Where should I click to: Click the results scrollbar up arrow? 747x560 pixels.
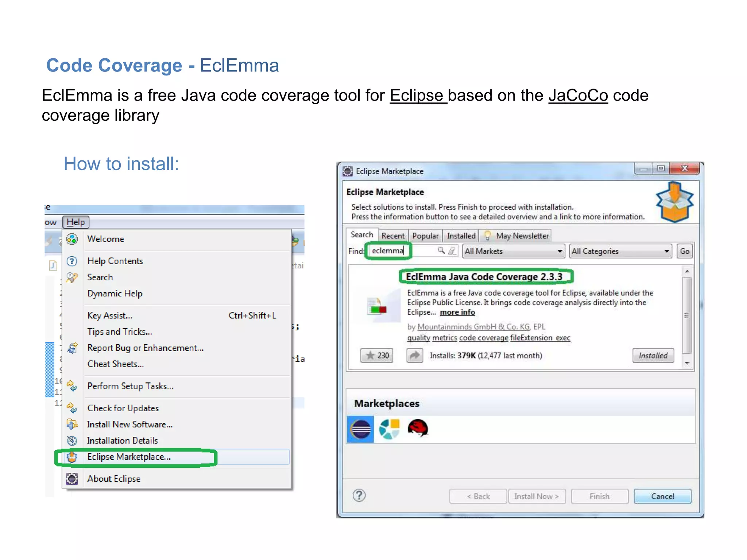686,271
